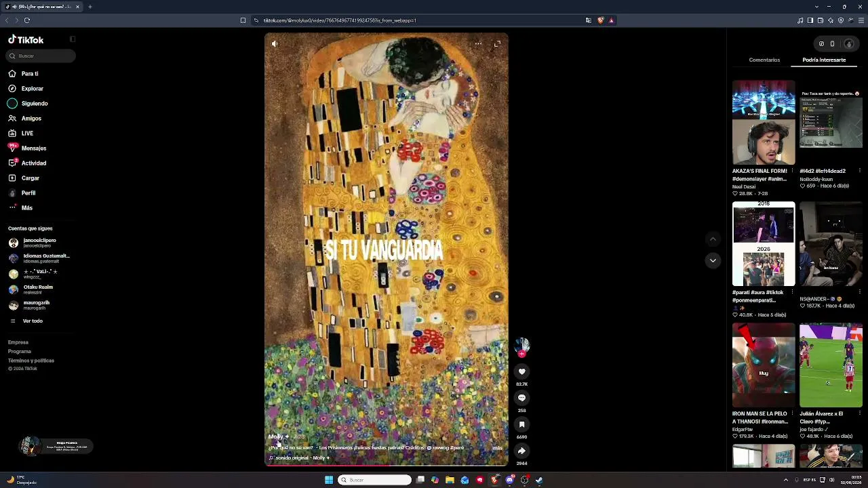Open the browser music note playlist icon
Screen dimensions: 868x488
point(800,20)
